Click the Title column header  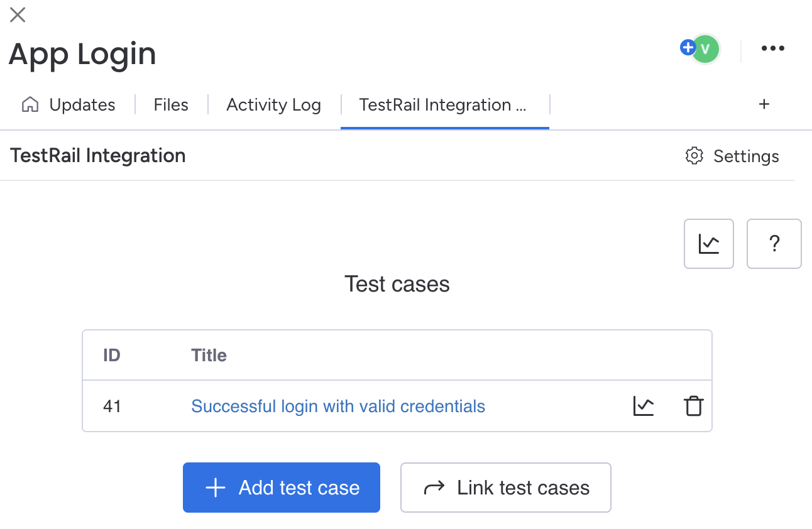click(209, 356)
